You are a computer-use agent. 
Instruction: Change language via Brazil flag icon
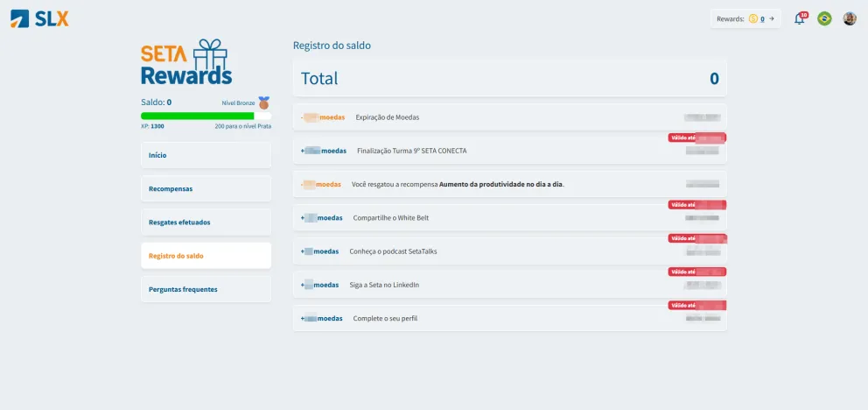[824, 19]
